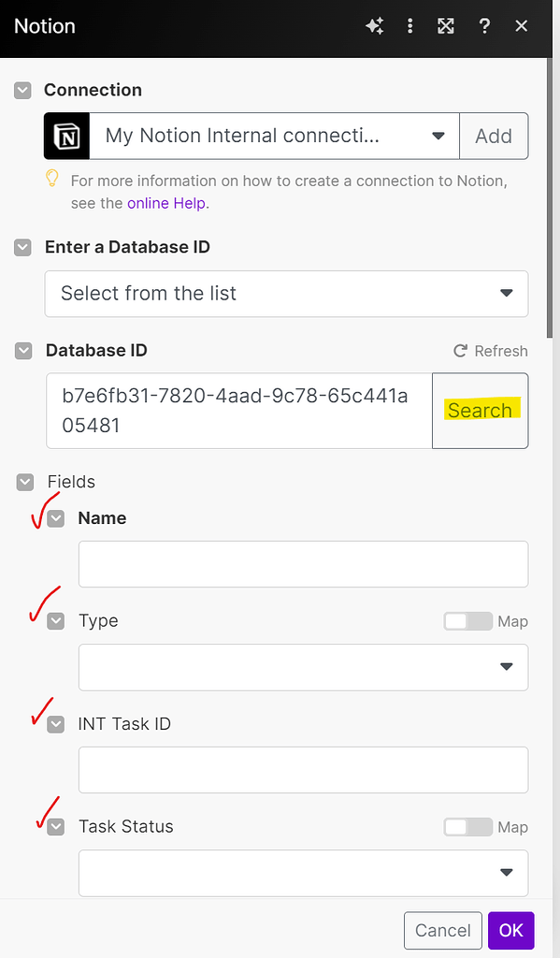This screenshot has height=958, width=560.
Task: Collapse the Enter a Database ID section
Action: (x=22, y=247)
